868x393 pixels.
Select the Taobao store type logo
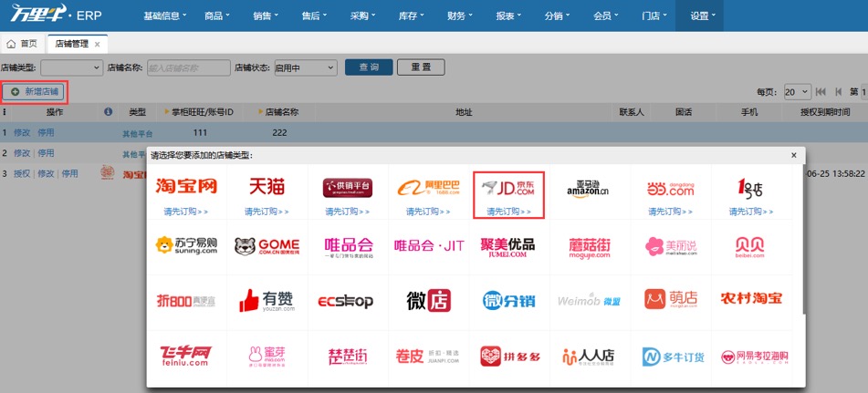pyautogui.click(x=186, y=186)
